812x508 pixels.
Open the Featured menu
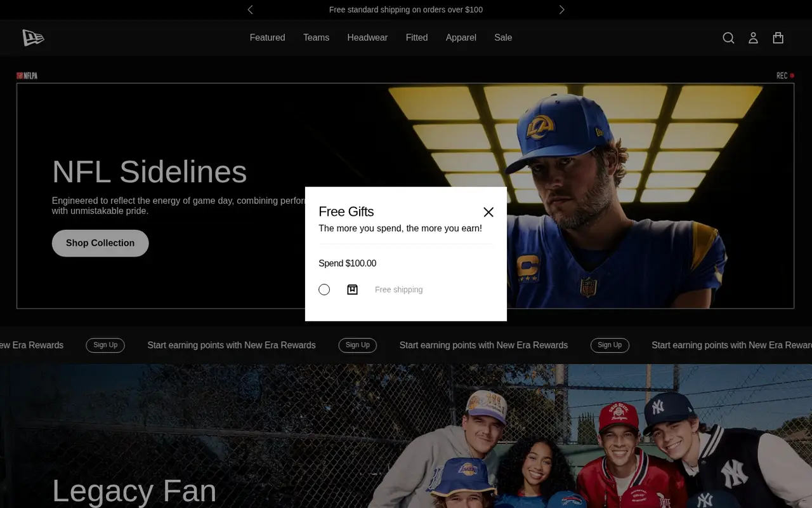click(267, 37)
